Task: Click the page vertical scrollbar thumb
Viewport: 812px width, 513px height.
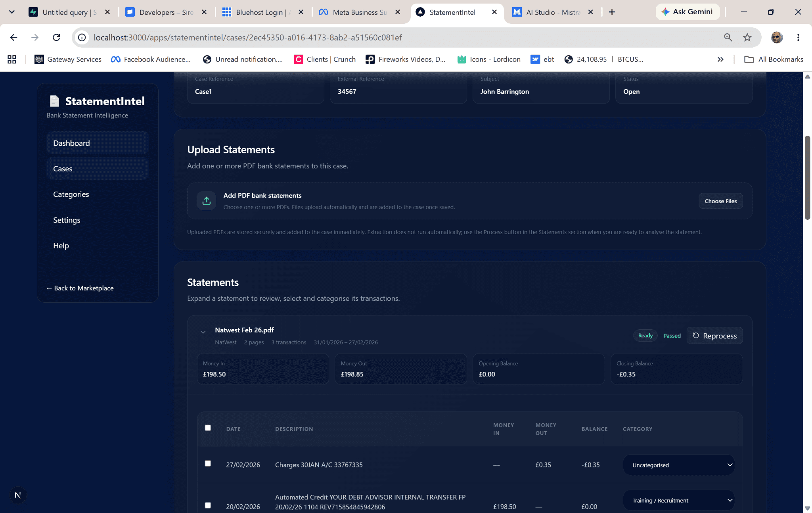Action: [807, 178]
